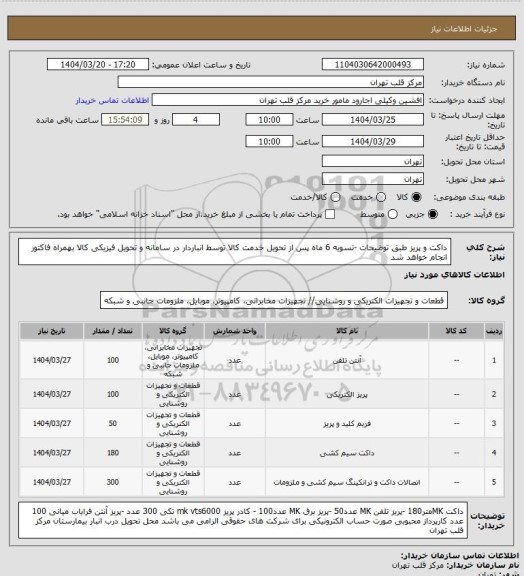Select the فریم کلید و پریز item cell
The image size is (524, 576).
347,424
